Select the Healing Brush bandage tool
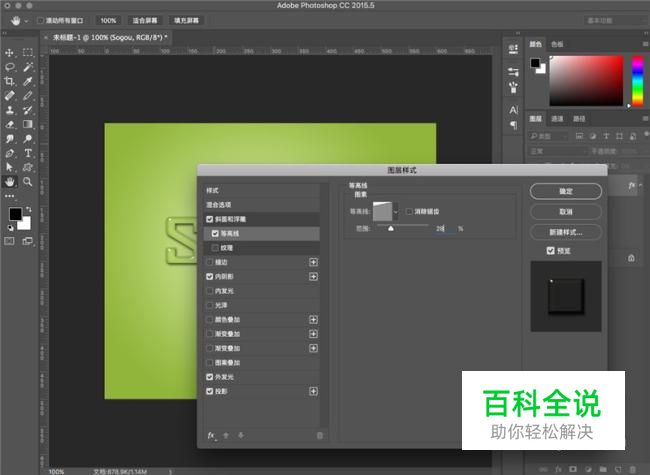This screenshot has height=475, width=650. (x=10, y=96)
